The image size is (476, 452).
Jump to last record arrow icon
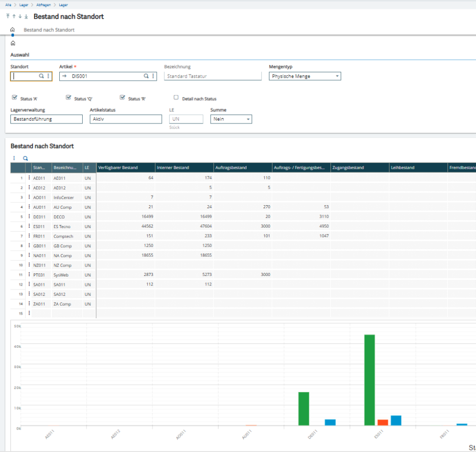26,17
